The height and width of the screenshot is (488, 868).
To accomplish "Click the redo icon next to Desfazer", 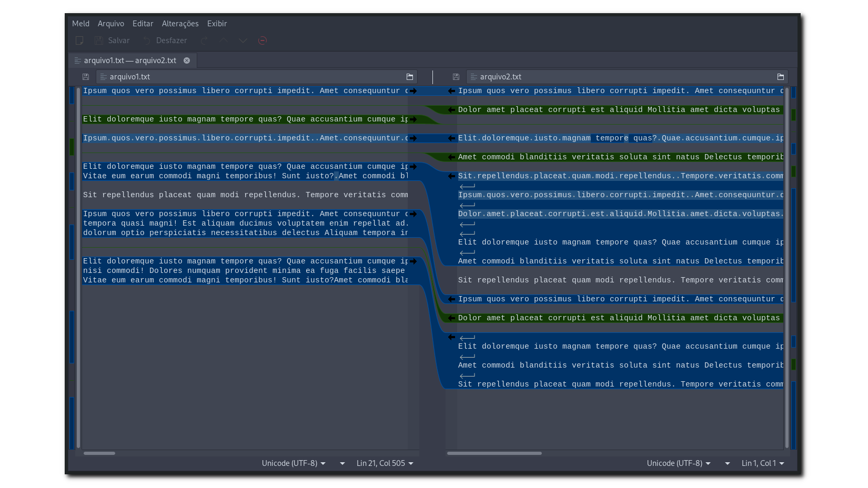I will [205, 40].
